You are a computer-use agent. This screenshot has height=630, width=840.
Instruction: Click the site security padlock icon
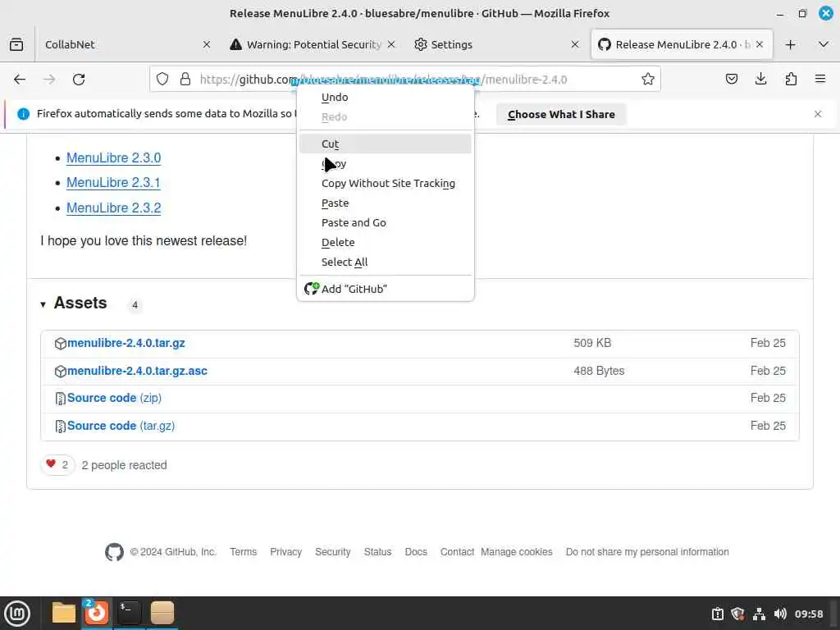185,80
